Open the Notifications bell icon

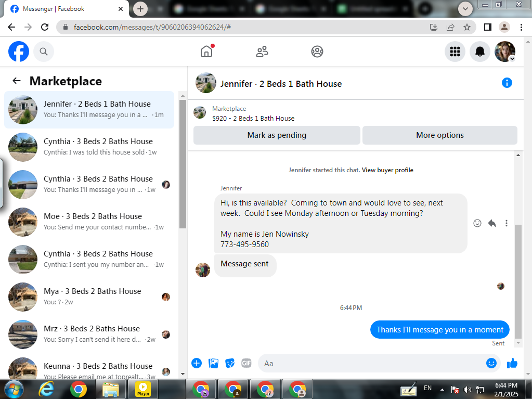coord(480,52)
